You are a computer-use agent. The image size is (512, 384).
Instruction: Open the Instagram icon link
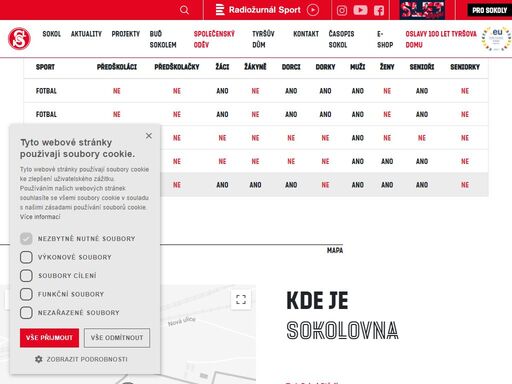(342, 10)
